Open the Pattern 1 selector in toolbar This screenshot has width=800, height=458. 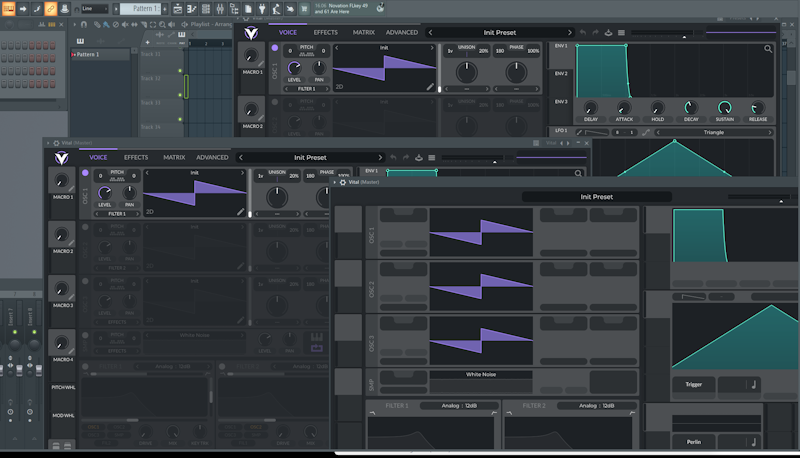click(x=140, y=9)
